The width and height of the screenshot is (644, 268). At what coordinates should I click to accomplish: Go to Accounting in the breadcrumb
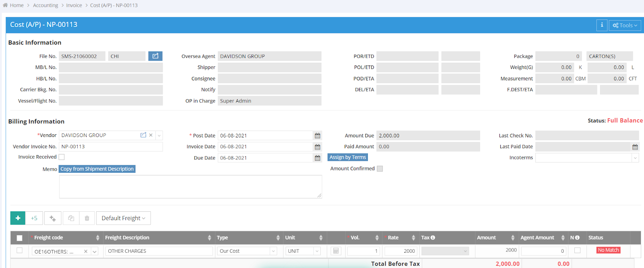pyautogui.click(x=45, y=5)
